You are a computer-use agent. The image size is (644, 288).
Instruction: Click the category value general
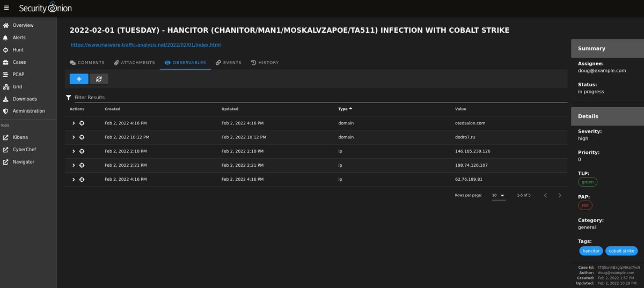pos(587,227)
